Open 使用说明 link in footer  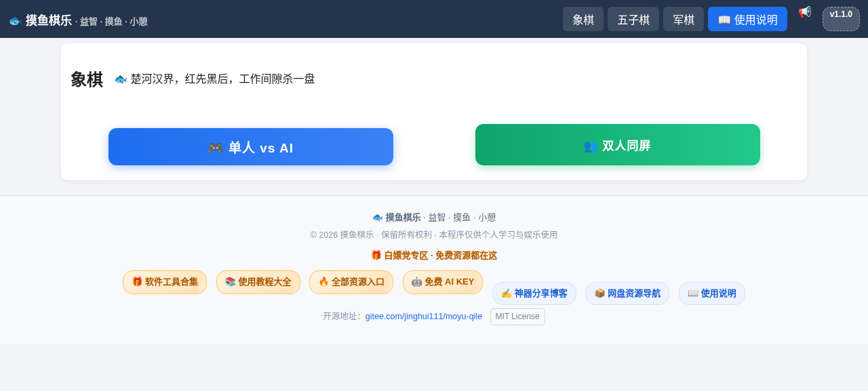[x=712, y=293]
